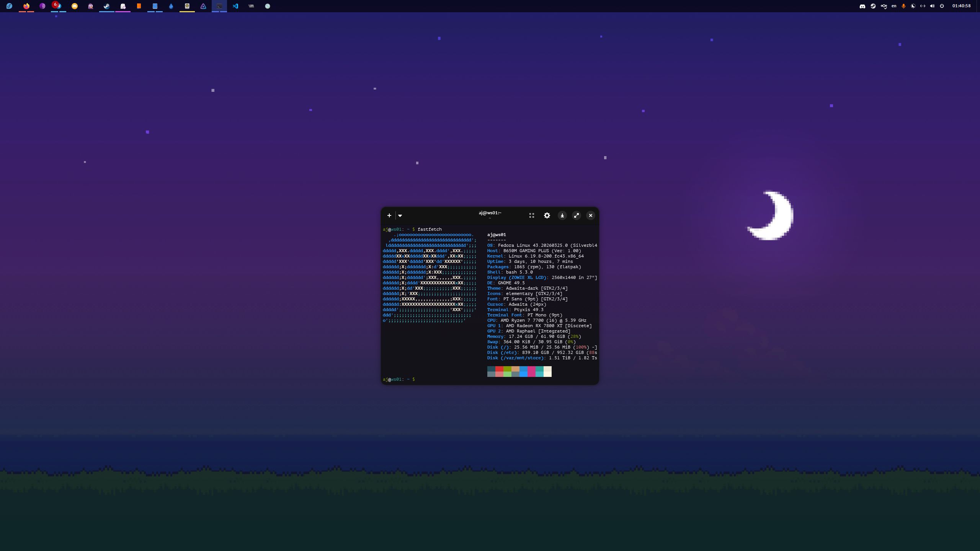Expand the new-tab profile dropdown arrow
Image resolution: width=980 pixels, height=551 pixels.
point(400,215)
